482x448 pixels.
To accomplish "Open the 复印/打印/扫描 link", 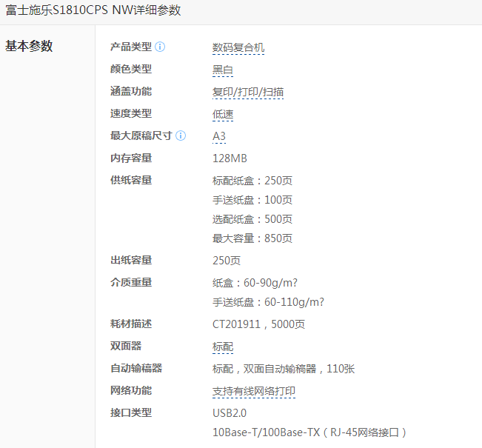I will tap(248, 92).
